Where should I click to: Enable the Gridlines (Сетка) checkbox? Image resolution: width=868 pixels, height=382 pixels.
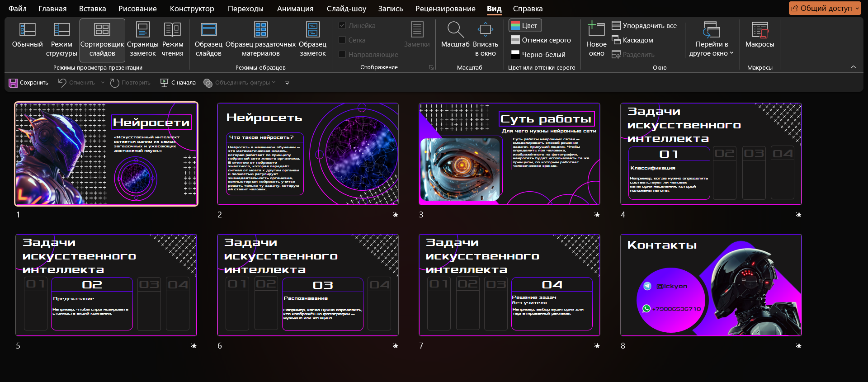342,40
